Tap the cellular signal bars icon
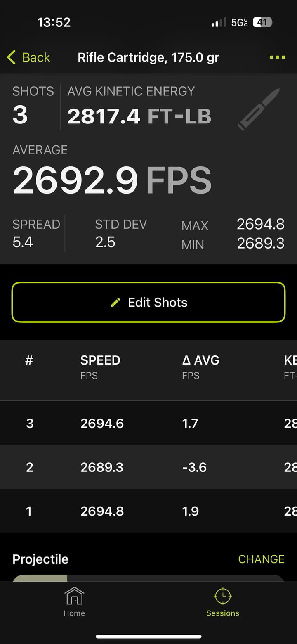This screenshot has height=644, width=297. [x=219, y=22]
